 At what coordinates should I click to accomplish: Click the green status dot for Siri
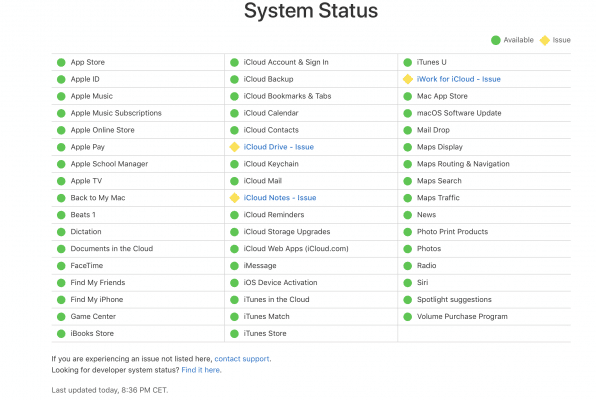(x=408, y=283)
